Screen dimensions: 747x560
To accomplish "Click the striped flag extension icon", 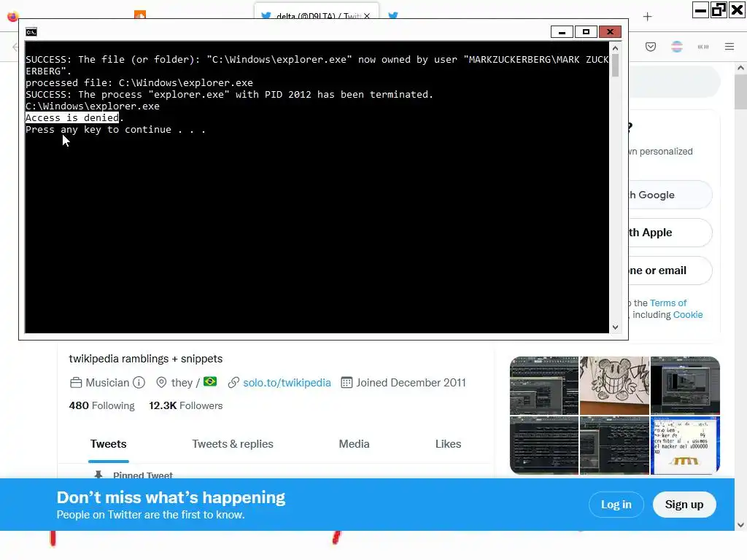I will coord(677,47).
